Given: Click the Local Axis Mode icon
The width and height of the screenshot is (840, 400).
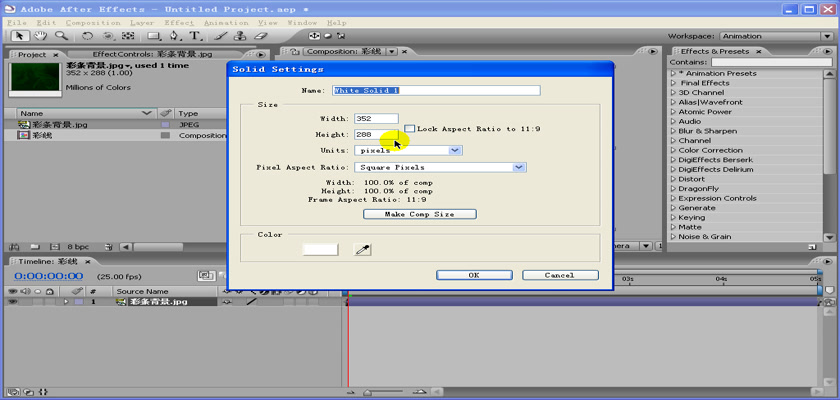Looking at the screenshot, I should (x=314, y=36).
